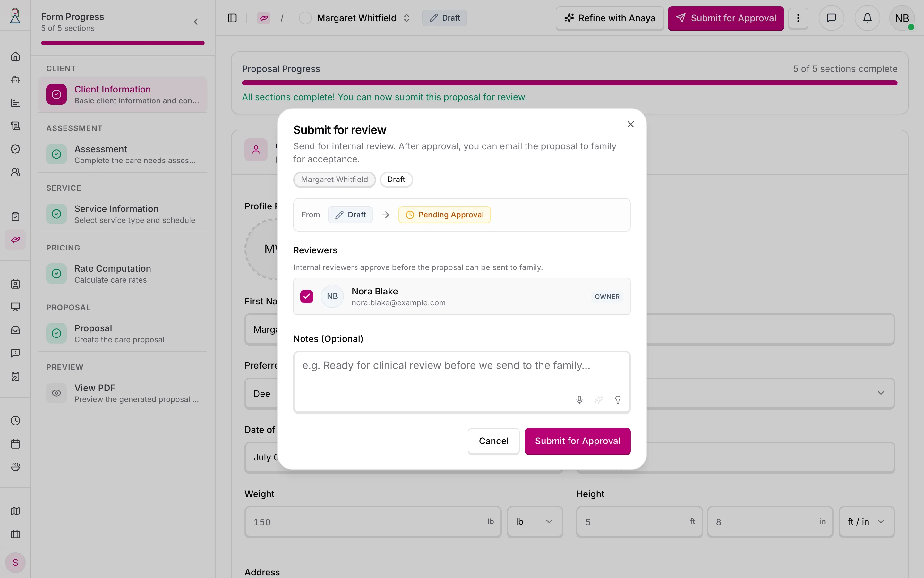Collapse the Form Progress panel chevron

coord(196,22)
